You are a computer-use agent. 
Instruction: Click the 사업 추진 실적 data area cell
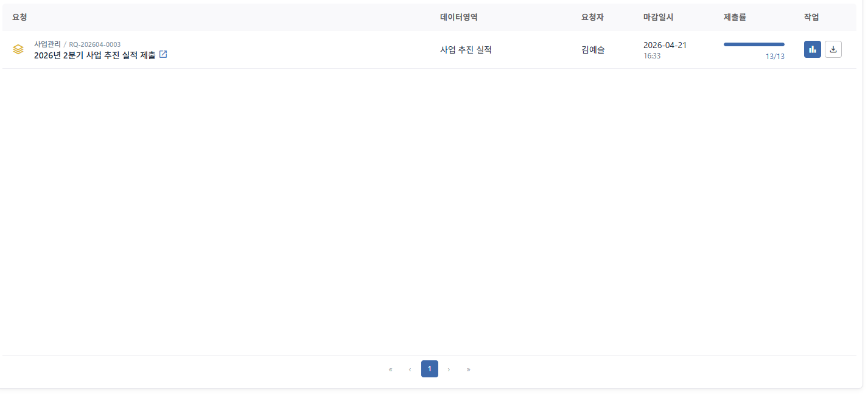[x=466, y=50]
